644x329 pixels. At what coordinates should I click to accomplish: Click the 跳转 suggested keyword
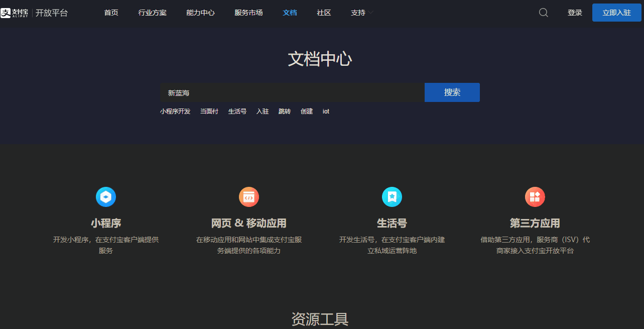[x=285, y=112]
